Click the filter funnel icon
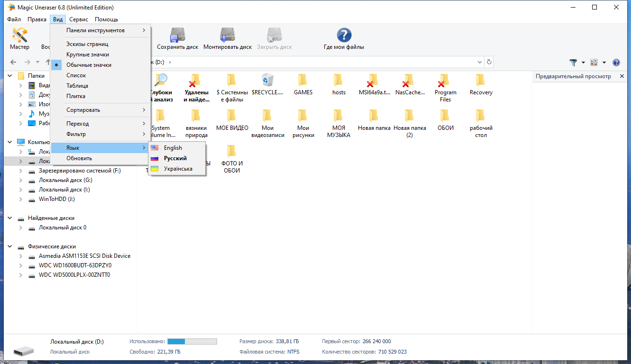631x364 pixels. (x=573, y=62)
